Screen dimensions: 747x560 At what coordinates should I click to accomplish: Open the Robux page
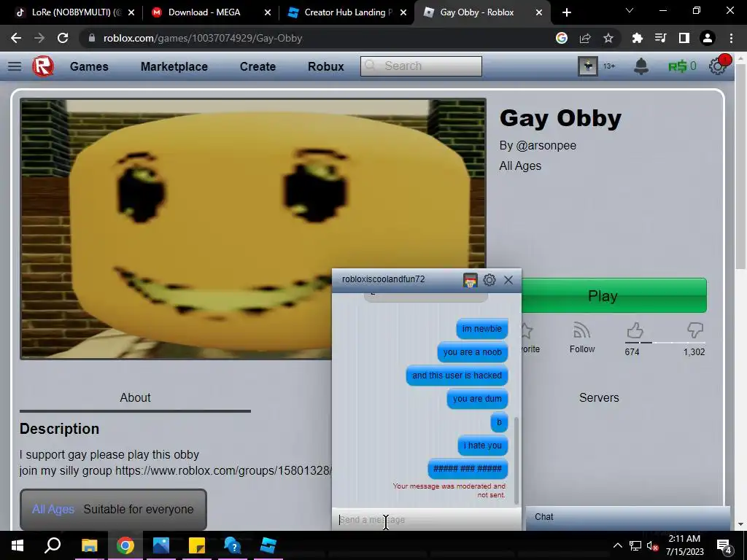click(326, 66)
